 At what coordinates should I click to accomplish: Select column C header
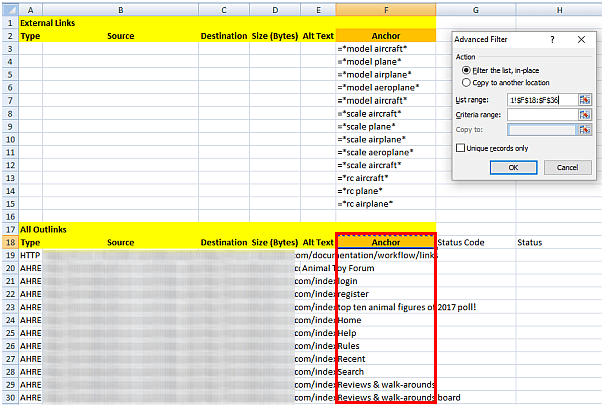tap(224, 10)
